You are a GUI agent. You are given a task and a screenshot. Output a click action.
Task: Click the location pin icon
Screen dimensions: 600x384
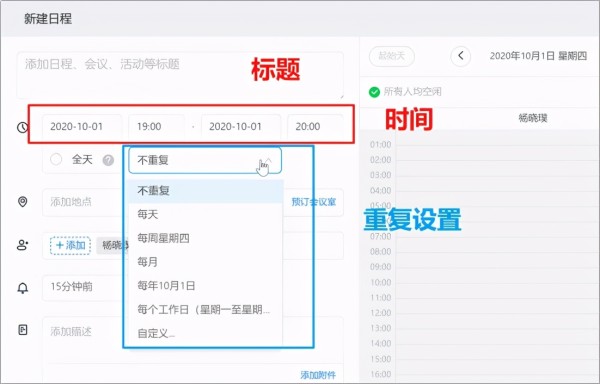pos(23,202)
